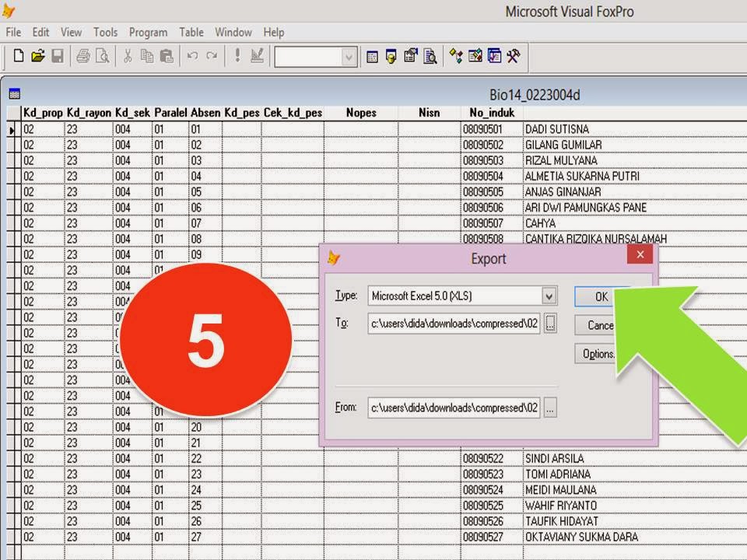747x560 pixels.
Task: Open the Program menu
Action: click(x=148, y=33)
